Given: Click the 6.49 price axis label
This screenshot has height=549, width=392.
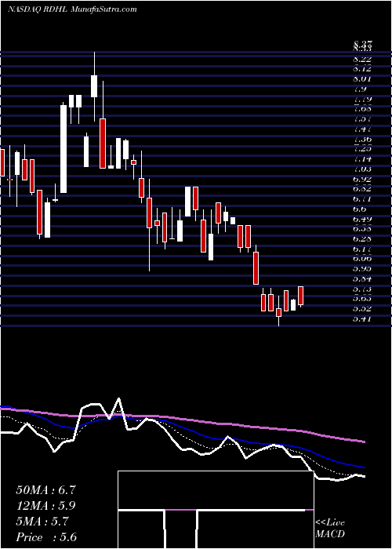Looking at the screenshot, I should [x=362, y=219].
